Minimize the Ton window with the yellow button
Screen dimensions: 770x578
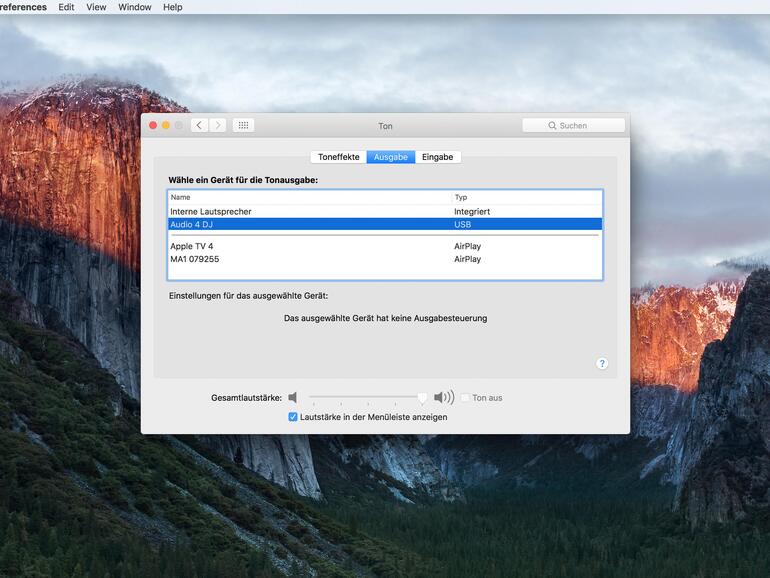click(x=166, y=125)
